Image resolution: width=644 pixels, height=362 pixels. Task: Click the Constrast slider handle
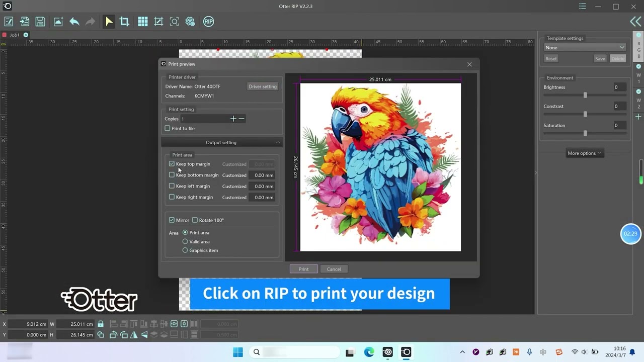pos(585,114)
